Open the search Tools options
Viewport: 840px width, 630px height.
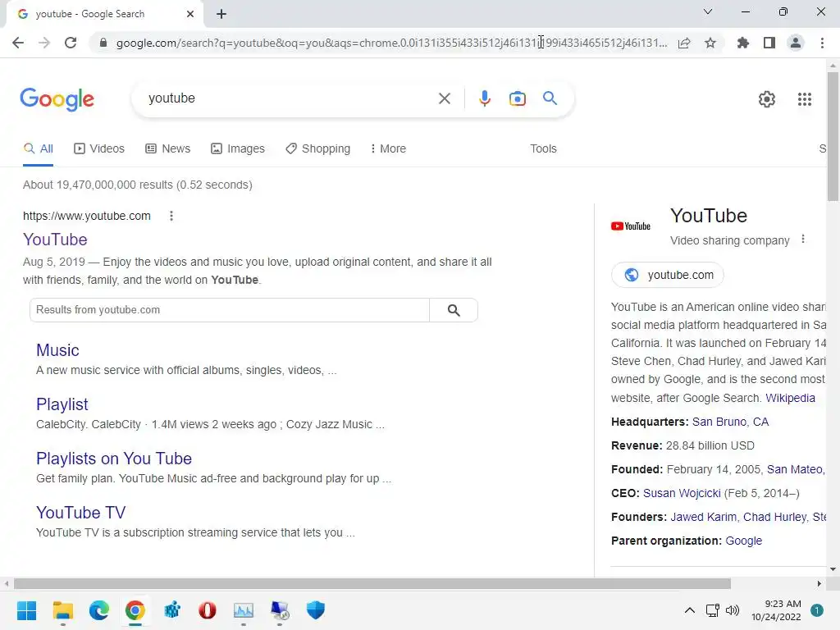543,149
